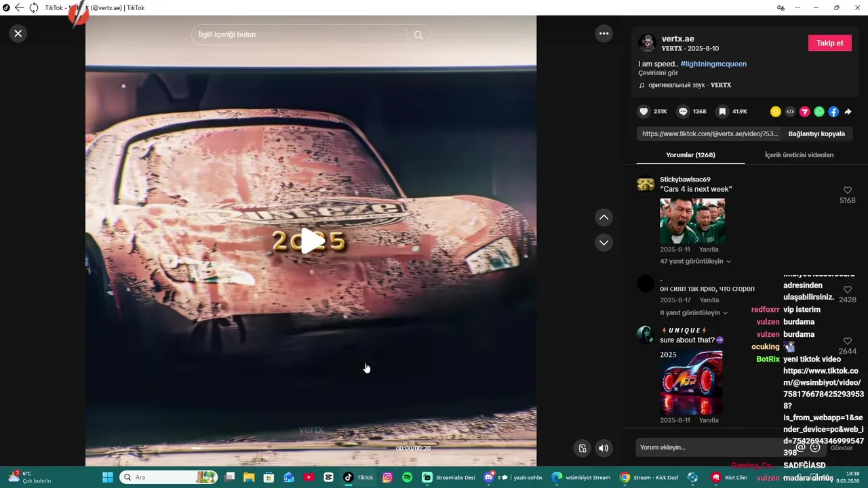The width and height of the screenshot is (868, 488).
Task: Send to friends via pink arrow icon
Action: coord(804,112)
